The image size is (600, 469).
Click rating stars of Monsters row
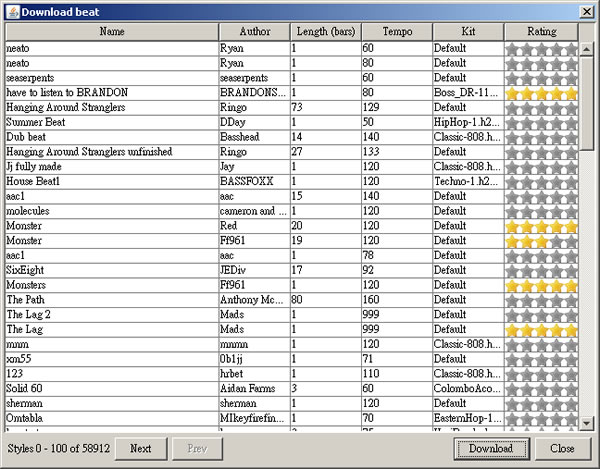click(x=541, y=285)
